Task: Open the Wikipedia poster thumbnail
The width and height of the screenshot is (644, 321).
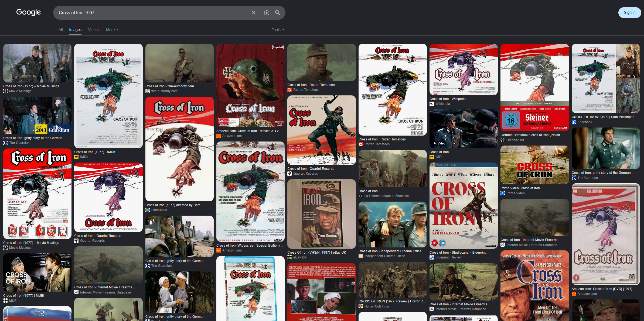Action: [464, 70]
